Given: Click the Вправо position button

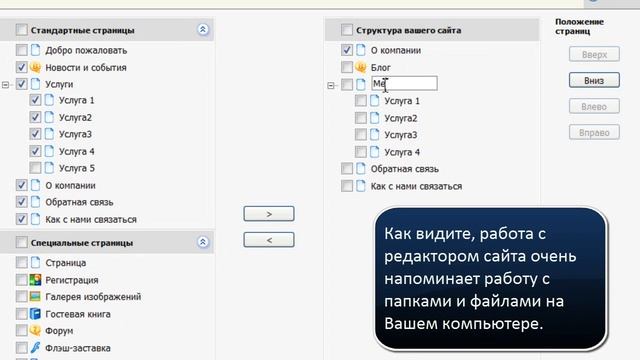Looking at the screenshot, I should (594, 133).
